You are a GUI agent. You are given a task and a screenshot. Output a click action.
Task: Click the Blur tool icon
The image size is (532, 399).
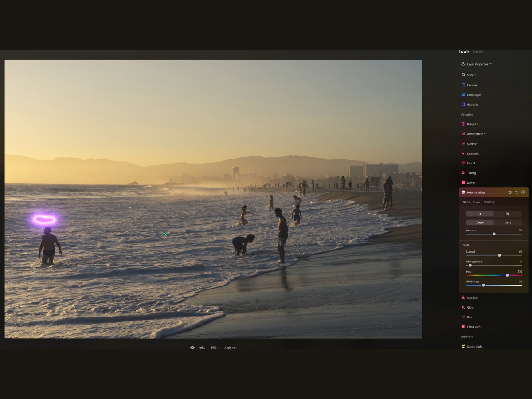pyautogui.click(x=463, y=317)
